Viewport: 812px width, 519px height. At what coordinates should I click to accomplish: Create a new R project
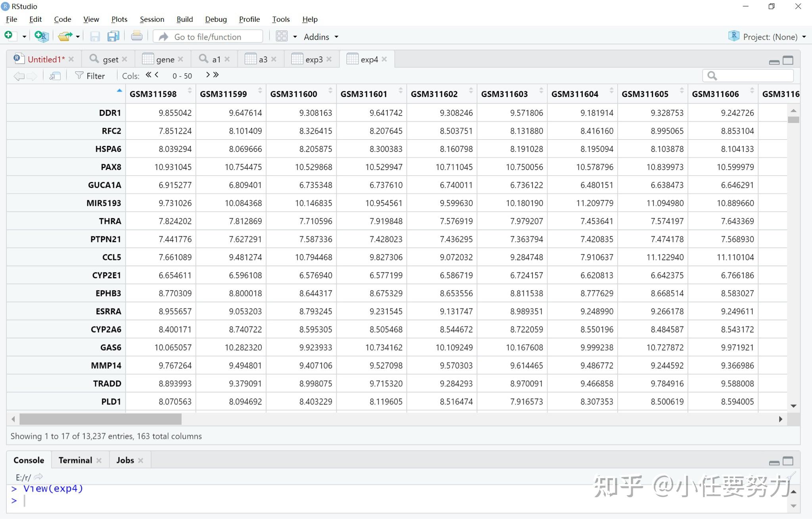(x=41, y=36)
